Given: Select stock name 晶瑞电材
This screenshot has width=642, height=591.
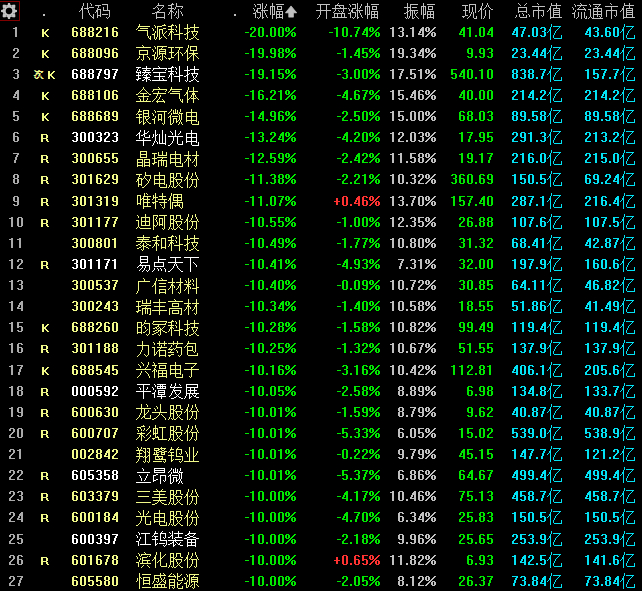Looking at the screenshot, I should 167,159.
